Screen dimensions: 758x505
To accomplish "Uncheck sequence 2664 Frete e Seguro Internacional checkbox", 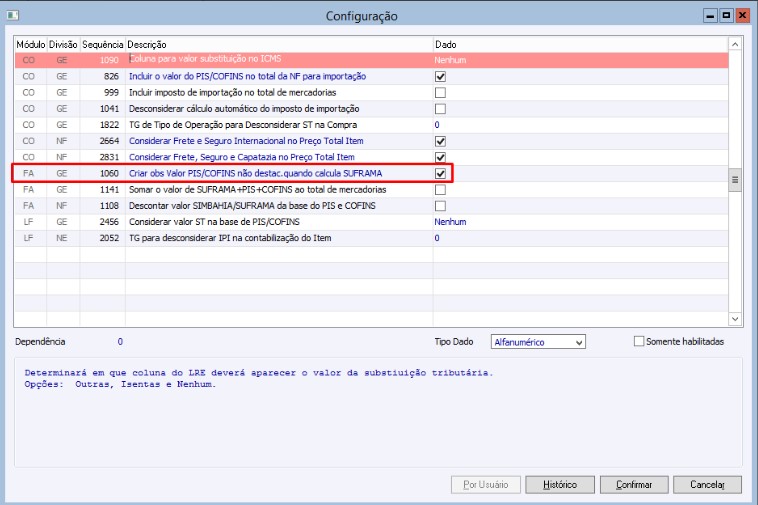I will point(440,141).
